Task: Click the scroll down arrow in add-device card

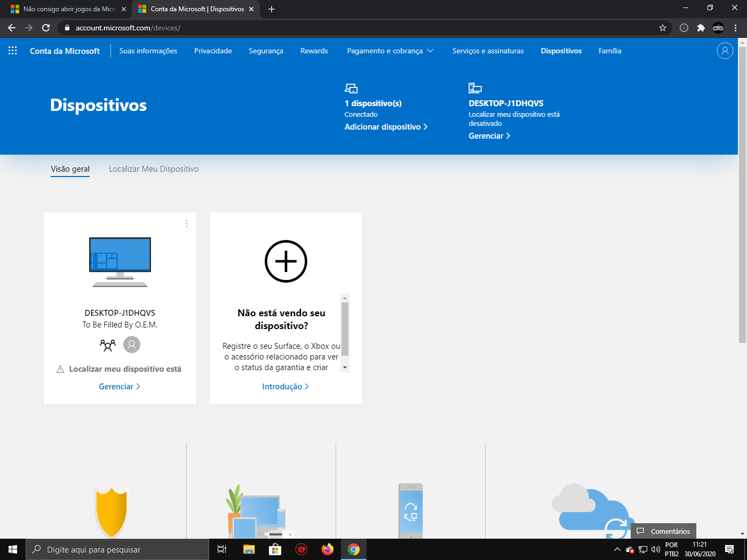Action: [345, 367]
